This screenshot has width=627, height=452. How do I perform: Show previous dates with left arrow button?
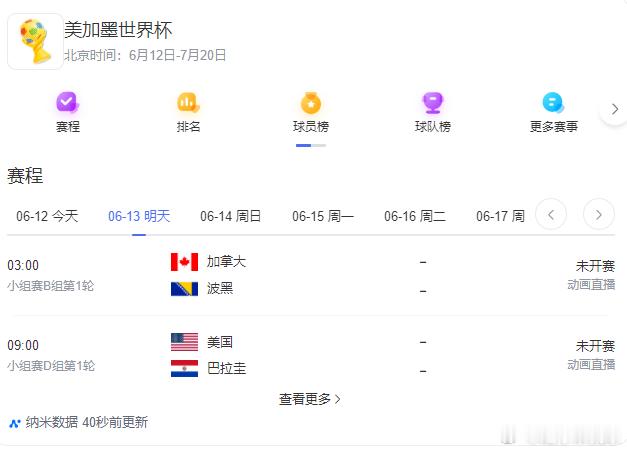point(551,215)
